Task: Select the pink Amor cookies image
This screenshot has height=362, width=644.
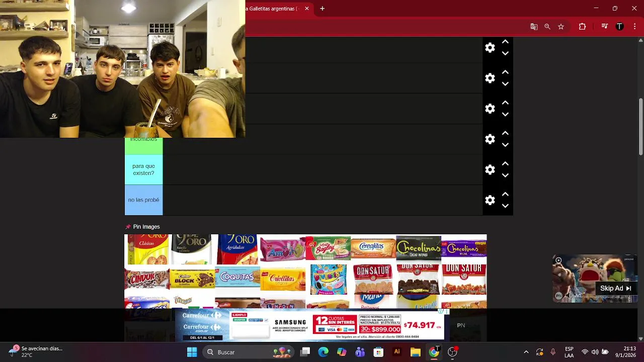Action: (283, 249)
